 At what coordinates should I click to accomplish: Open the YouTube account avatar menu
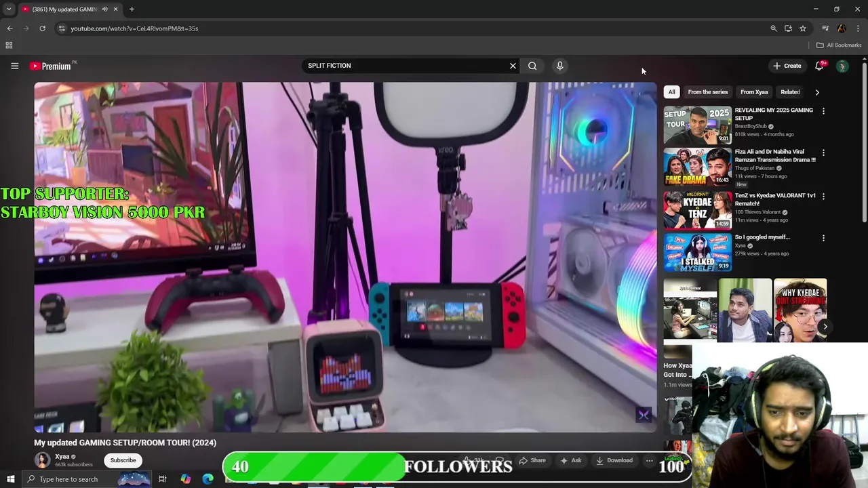click(x=842, y=66)
